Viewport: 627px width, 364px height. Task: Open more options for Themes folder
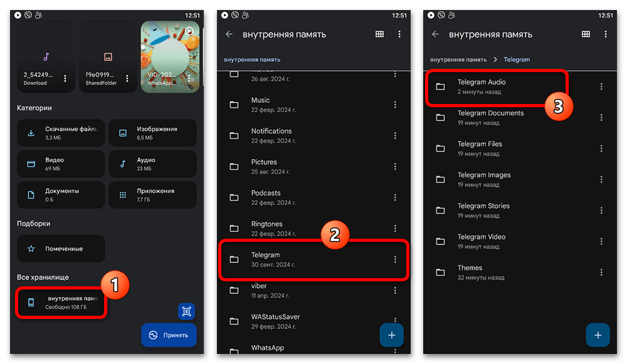click(601, 273)
